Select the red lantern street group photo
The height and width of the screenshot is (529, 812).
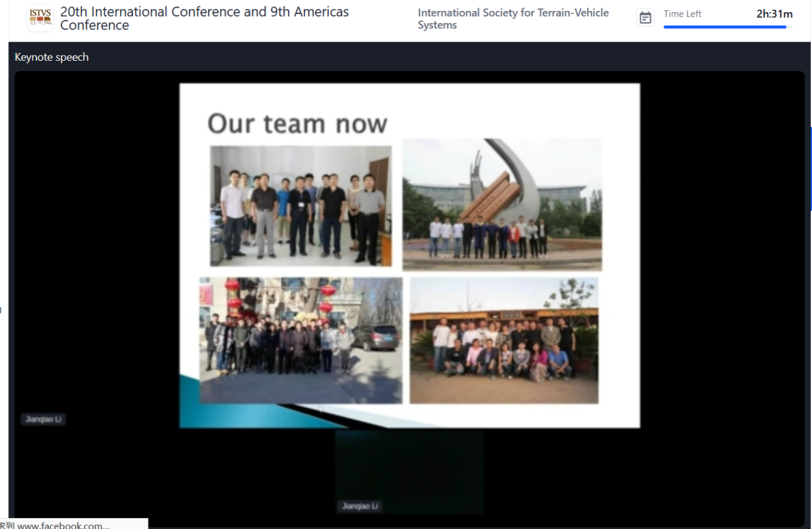click(x=301, y=340)
